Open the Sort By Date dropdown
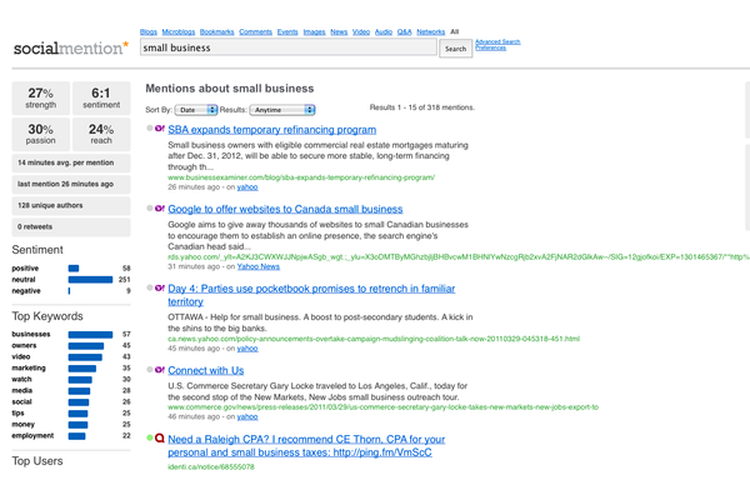 point(196,110)
